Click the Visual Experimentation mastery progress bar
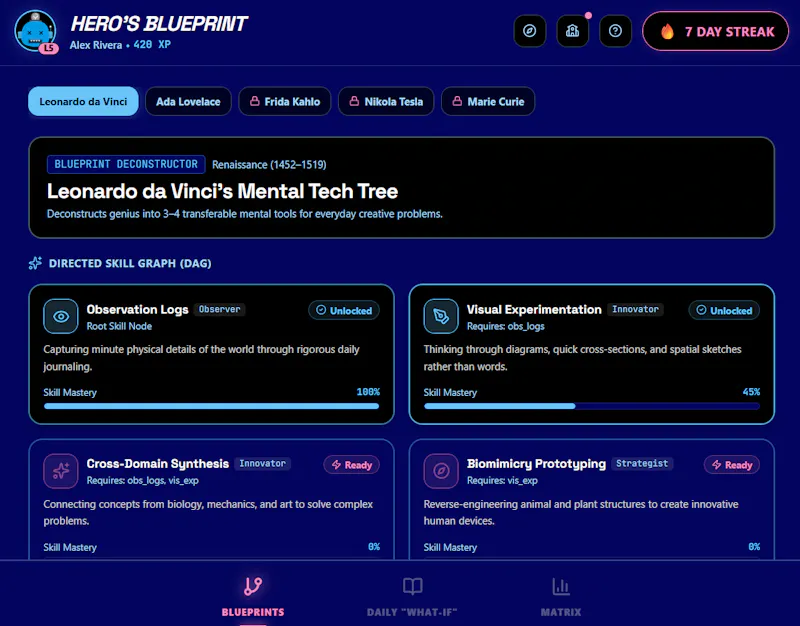The image size is (800, 626). point(591,406)
